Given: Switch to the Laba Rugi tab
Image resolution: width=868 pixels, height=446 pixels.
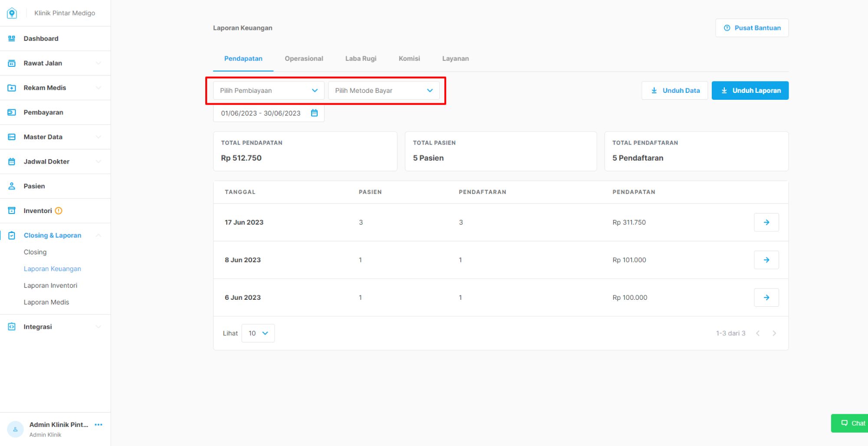Looking at the screenshot, I should (361, 59).
